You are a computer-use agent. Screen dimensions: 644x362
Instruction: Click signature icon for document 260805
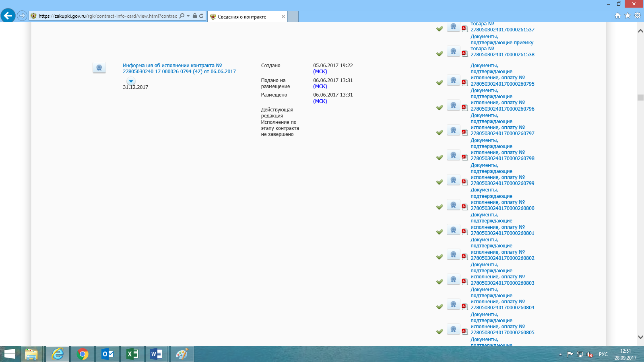453,329
